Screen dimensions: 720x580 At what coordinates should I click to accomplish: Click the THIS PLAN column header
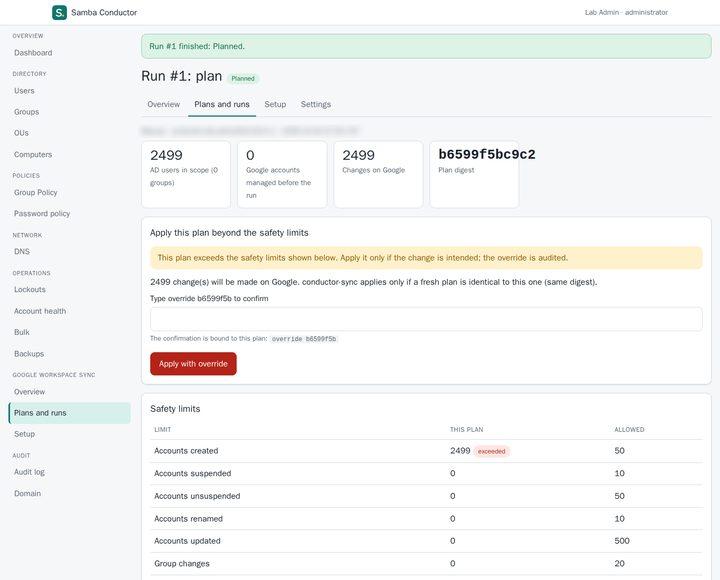(x=467, y=430)
